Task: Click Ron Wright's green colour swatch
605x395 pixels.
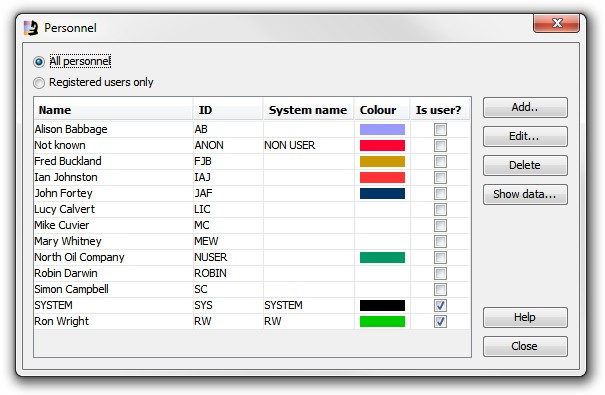Action: click(x=382, y=321)
